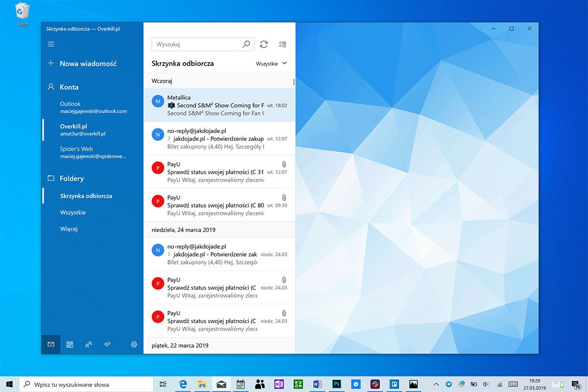Image resolution: width=588 pixels, height=392 pixels.
Task: Open the Windows Start button
Action: (9, 384)
